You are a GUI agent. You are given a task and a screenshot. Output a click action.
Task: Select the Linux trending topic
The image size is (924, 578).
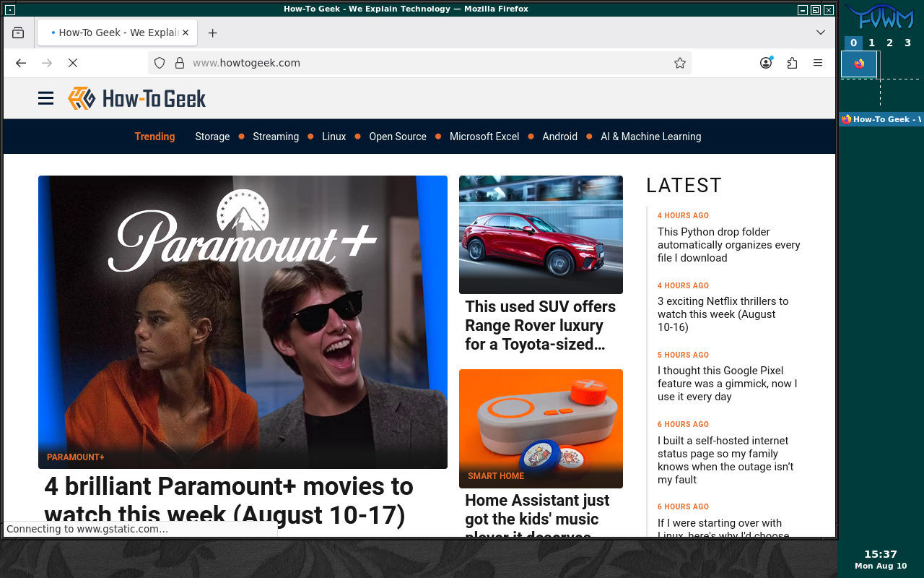(334, 137)
